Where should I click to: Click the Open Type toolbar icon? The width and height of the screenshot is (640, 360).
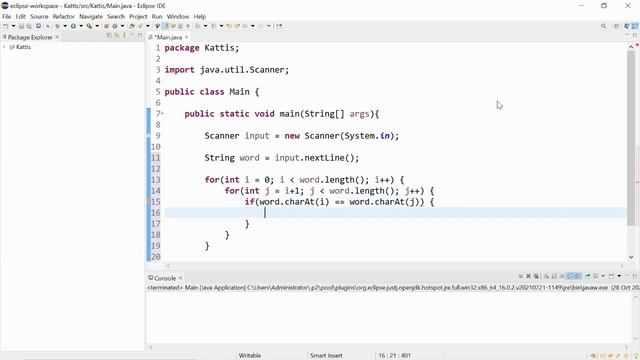click(x=131, y=26)
